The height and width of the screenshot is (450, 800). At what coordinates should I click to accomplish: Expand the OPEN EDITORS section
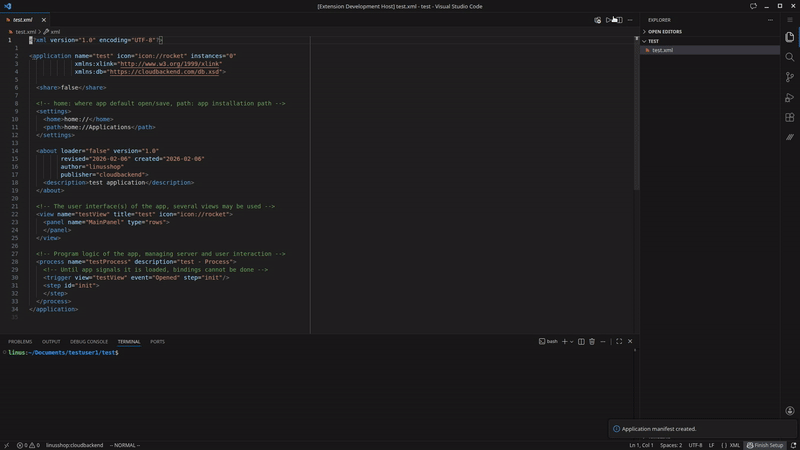click(x=664, y=32)
